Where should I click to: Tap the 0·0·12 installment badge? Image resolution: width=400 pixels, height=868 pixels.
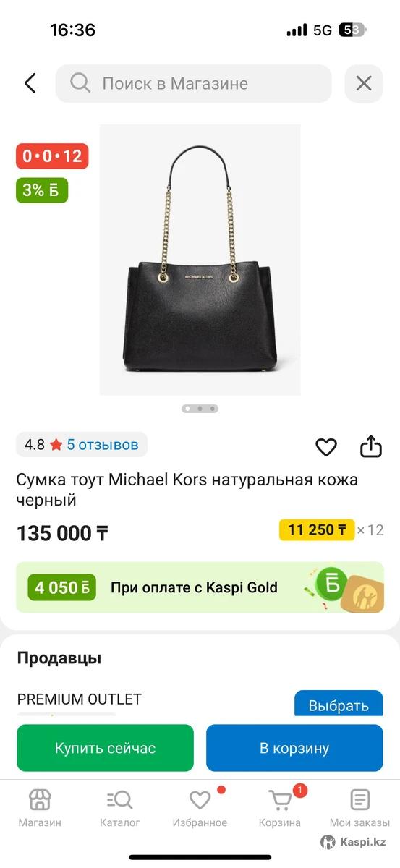click(x=52, y=156)
